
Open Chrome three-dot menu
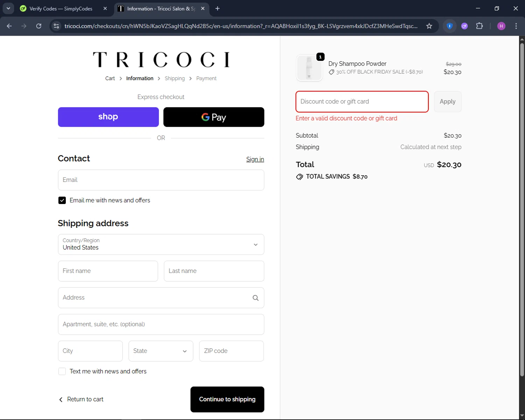pyautogui.click(x=516, y=26)
